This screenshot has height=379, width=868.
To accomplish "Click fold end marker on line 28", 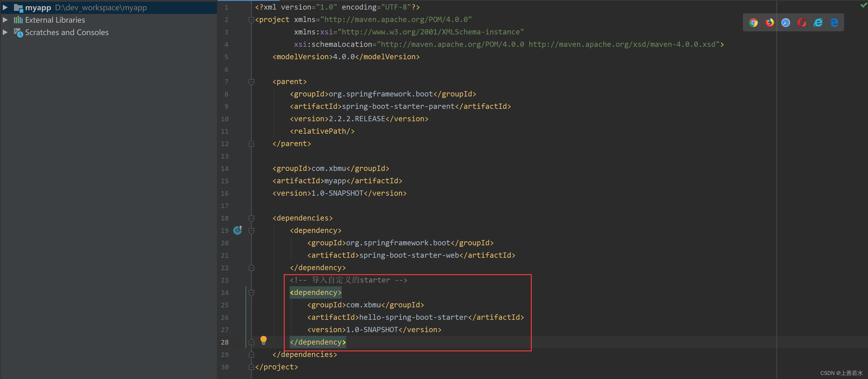I will [251, 342].
